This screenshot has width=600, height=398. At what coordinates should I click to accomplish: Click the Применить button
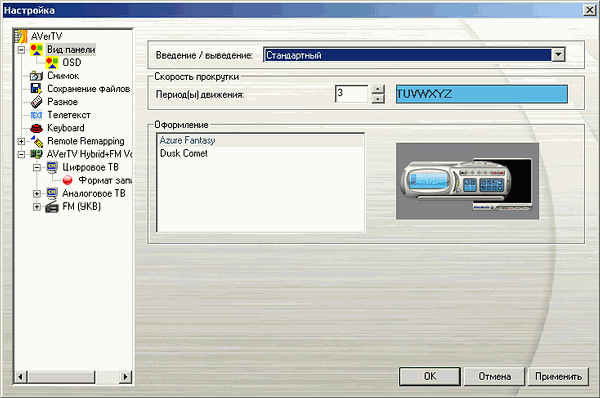tap(558, 377)
